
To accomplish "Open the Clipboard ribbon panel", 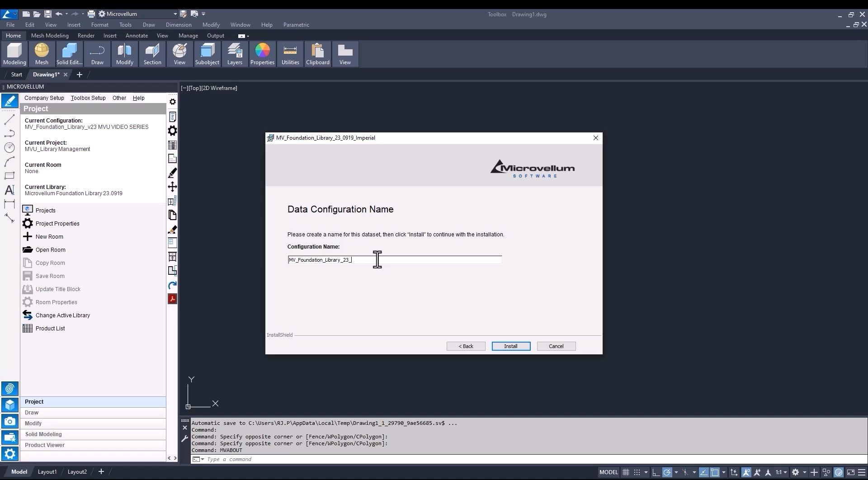I will point(318,54).
